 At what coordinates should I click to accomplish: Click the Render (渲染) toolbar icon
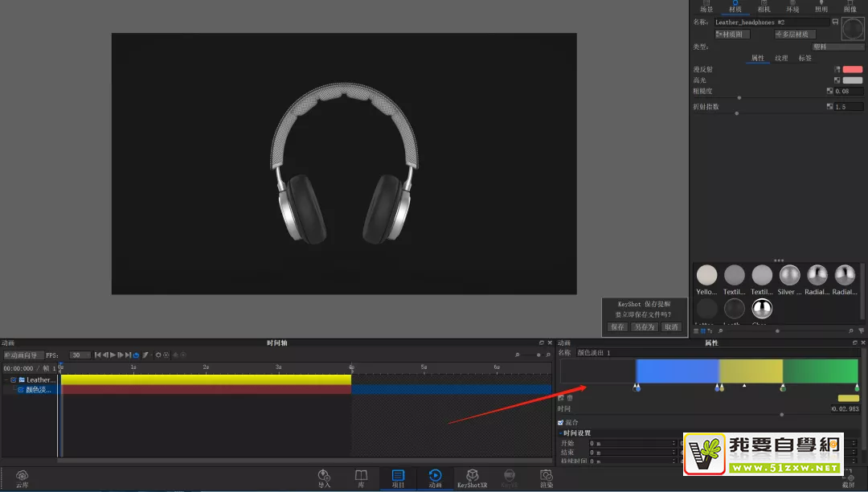(x=547, y=476)
